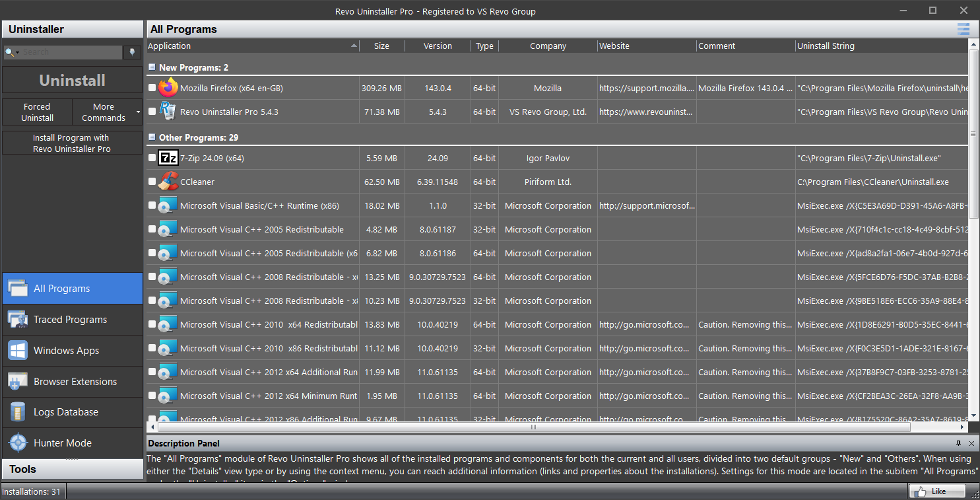
Task: Tick the Mozilla Firefox checkbox
Action: (x=152, y=88)
